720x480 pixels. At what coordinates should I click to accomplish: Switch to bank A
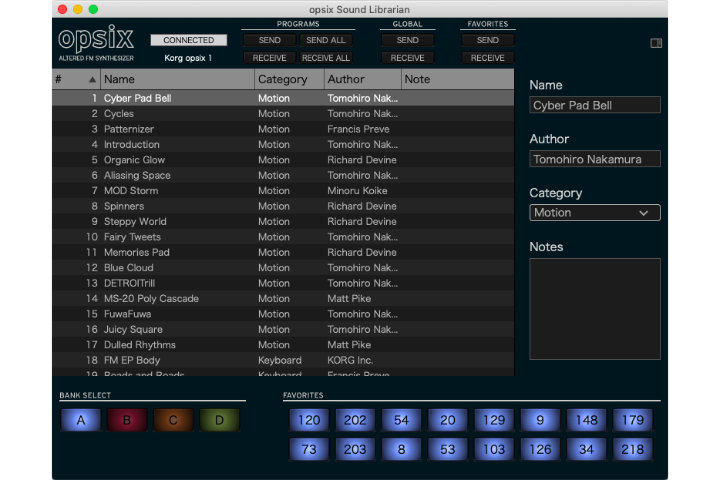81,421
